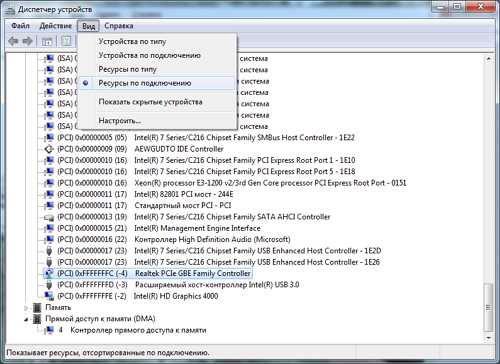Select Intel(R) Management Engine Interface text
The width and height of the screenshot is (500, 364).
coord(197,228)
